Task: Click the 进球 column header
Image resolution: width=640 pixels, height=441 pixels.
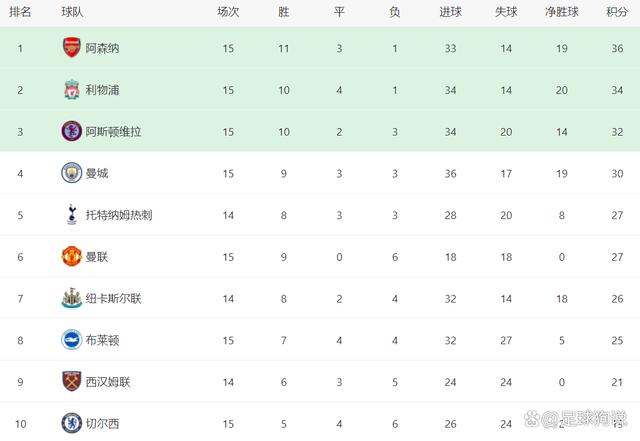Action: [450, 12]
